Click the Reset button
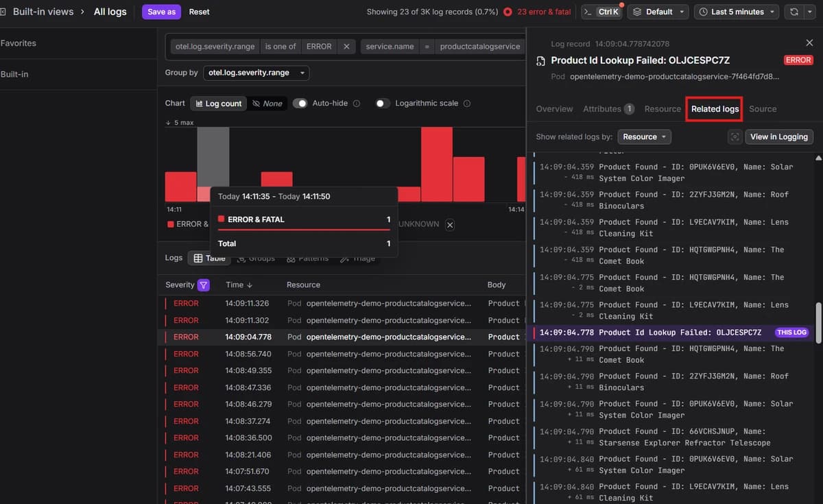Viewport: 823px width, 504px height. point(200,12)
